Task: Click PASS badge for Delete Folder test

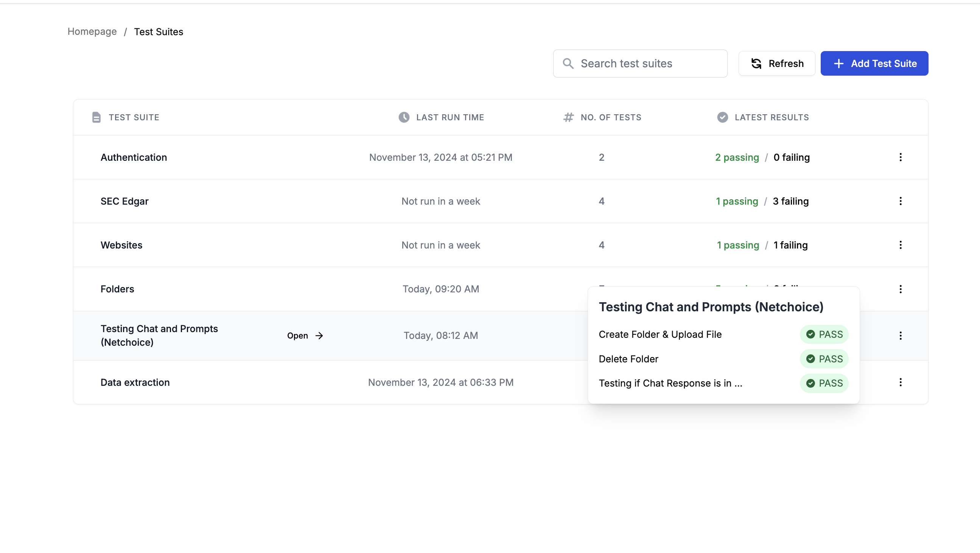Action: [824, 359]
